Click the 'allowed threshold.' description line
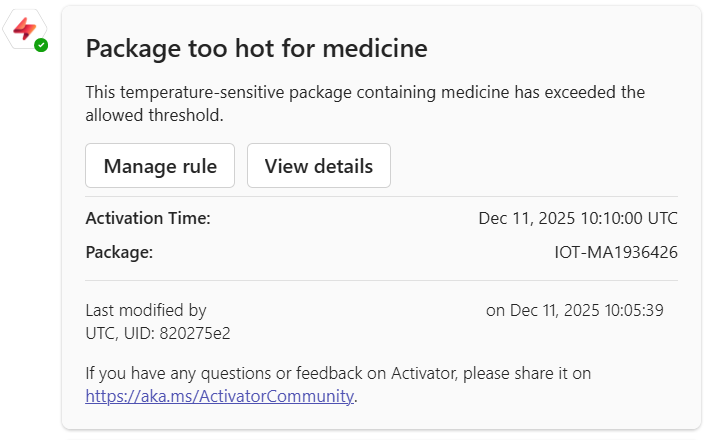Viewport: 718px width, 440px height. [154, 116]
